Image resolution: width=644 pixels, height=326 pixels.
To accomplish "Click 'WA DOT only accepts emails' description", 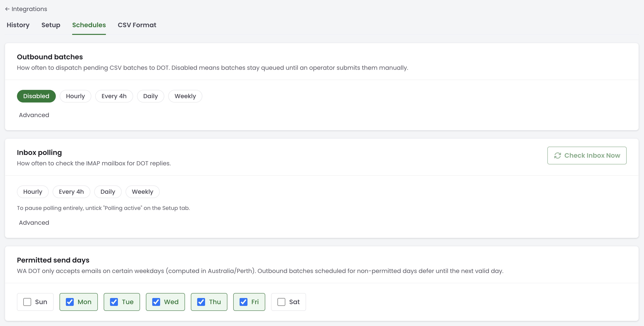I will (x=260, y=271).
